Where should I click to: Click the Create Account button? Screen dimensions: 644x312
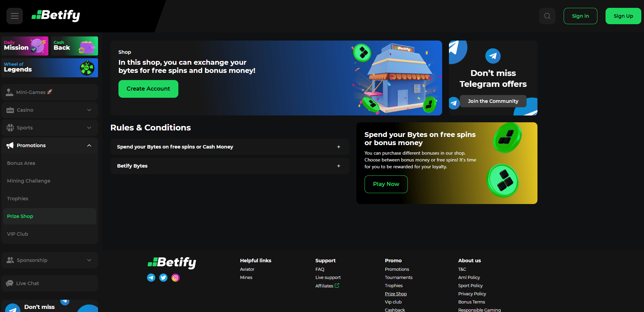148,89
